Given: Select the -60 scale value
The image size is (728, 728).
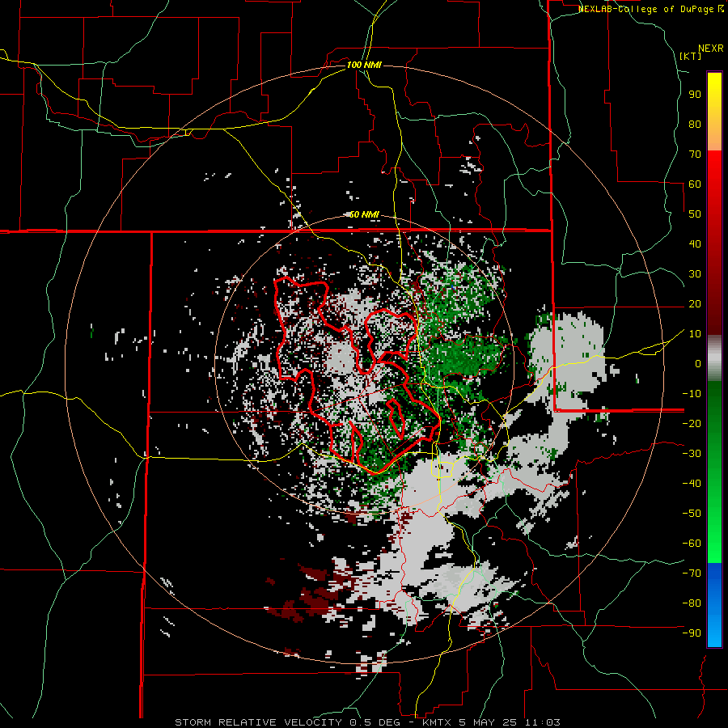Looking at the screenshot, I should click(x=692, y=544).
